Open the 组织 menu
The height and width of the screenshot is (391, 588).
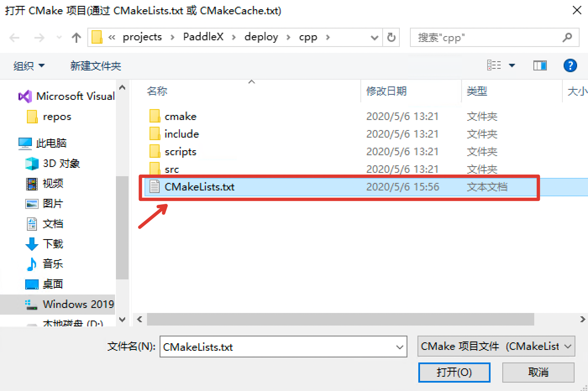click(x=29, y=66)
